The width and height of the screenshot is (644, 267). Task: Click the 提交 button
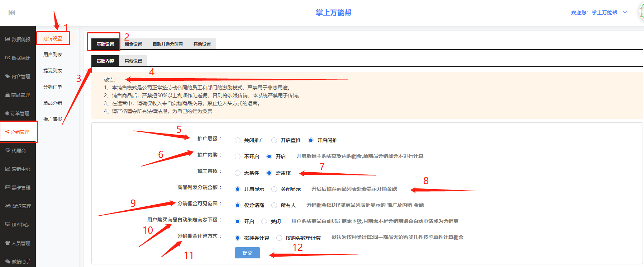click(x=247, y=253)
